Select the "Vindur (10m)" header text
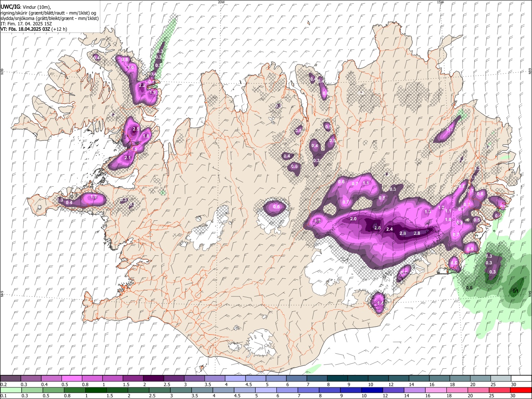532x399 pixels. coord(37,7)
